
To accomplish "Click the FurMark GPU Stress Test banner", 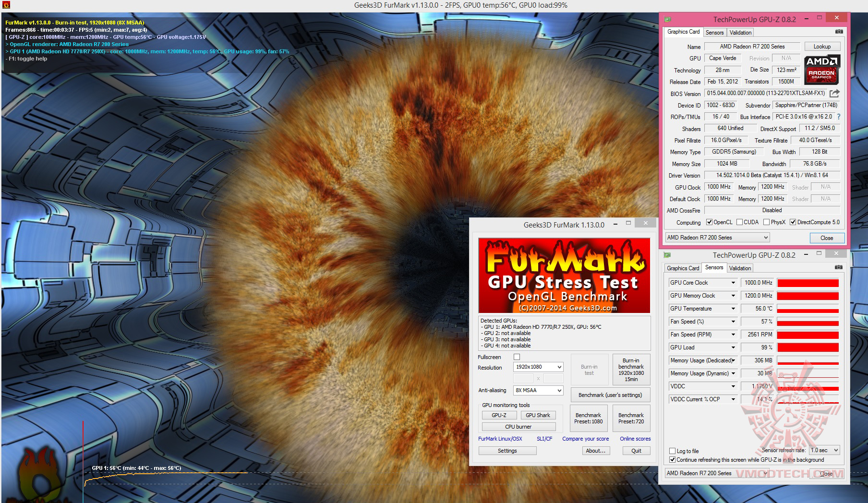I will click(564, 275).
